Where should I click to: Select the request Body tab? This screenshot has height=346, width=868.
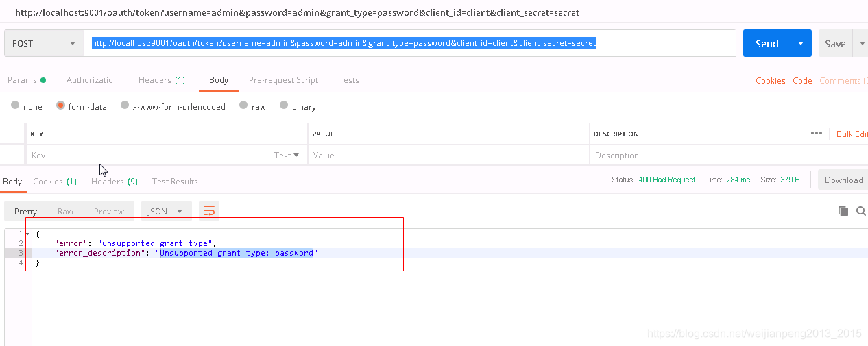219,80
